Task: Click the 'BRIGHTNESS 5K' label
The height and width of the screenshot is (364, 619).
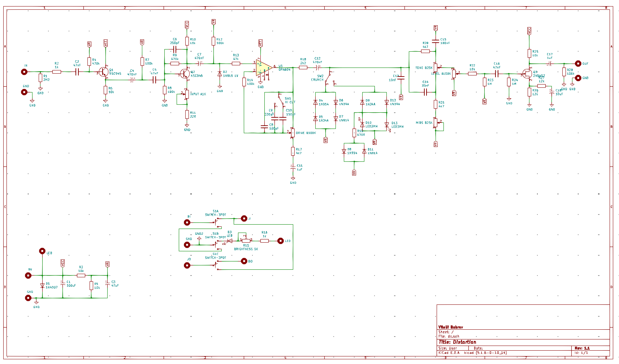Action: point(246,249)
